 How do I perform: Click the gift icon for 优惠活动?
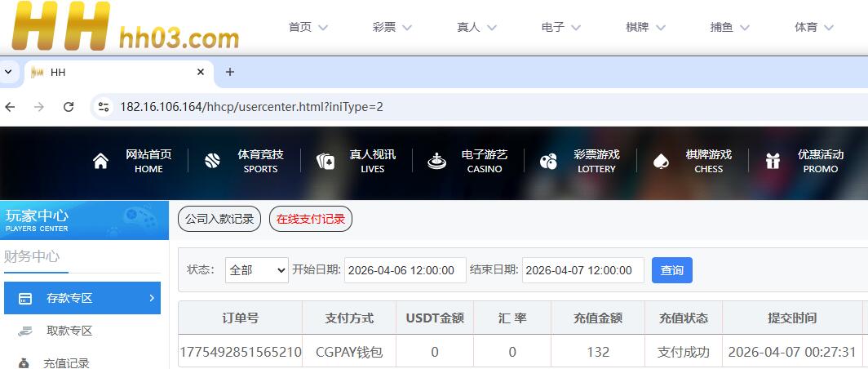tap(773, 161)
